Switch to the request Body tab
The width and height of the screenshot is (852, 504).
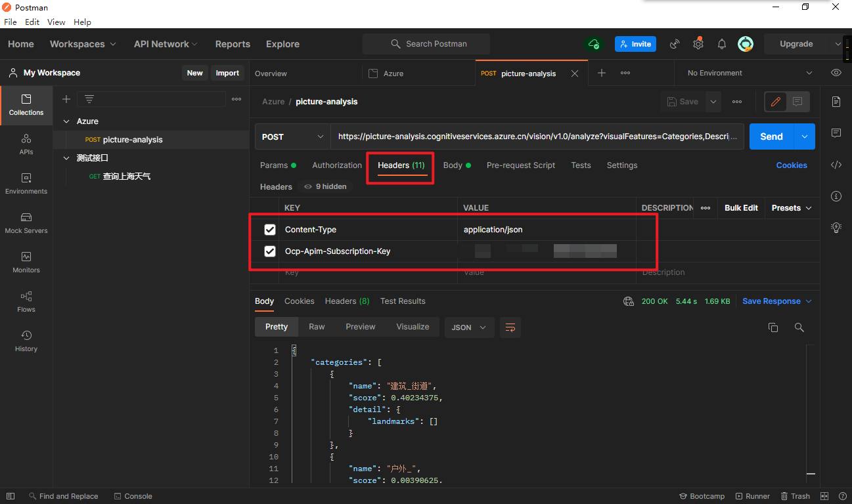click(457, 165)
